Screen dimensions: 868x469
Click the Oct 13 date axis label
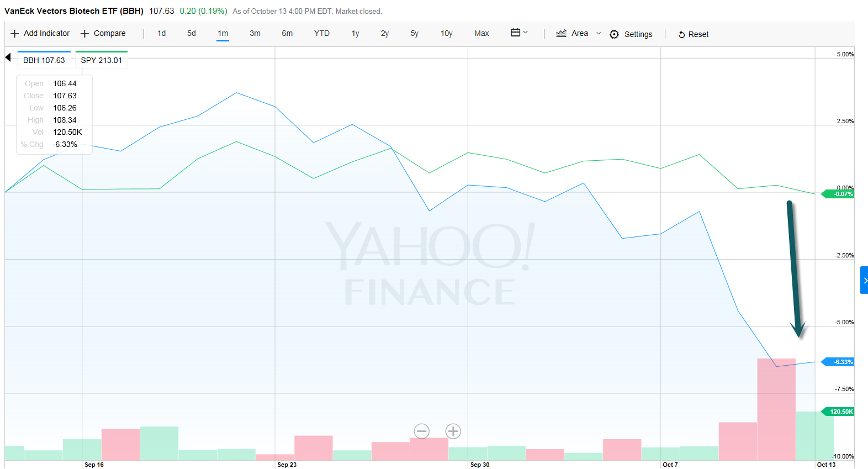(827, 465)
